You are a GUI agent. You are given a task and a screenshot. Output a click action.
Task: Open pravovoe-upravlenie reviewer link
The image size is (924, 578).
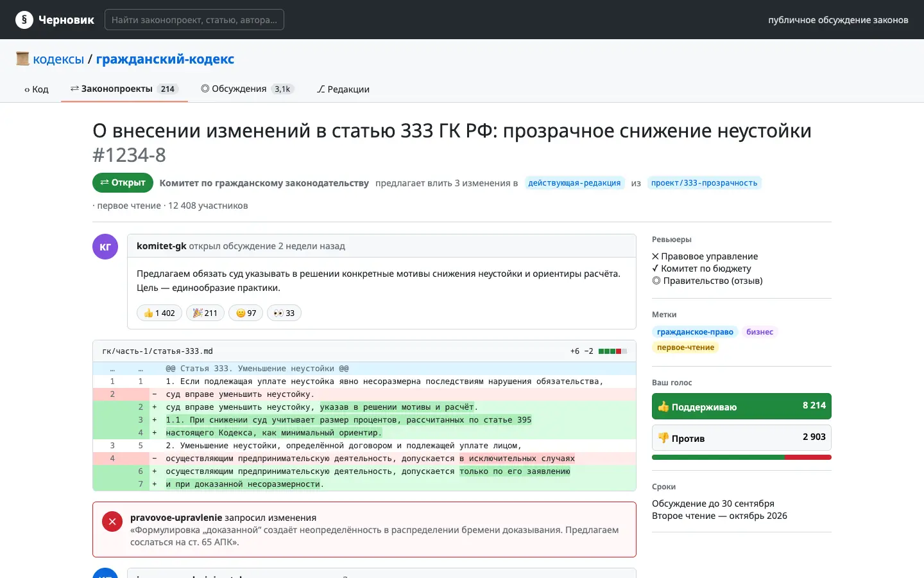176,518
